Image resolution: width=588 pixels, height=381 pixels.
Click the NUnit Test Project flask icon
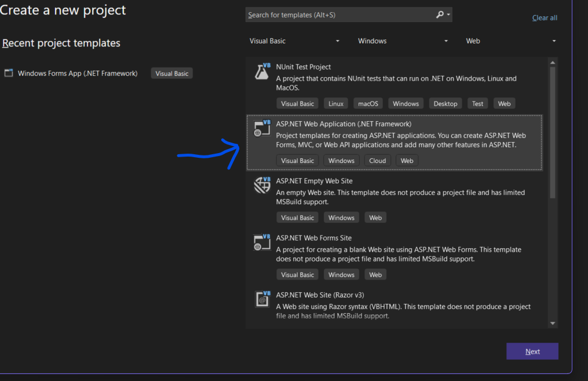click(262, 71)
